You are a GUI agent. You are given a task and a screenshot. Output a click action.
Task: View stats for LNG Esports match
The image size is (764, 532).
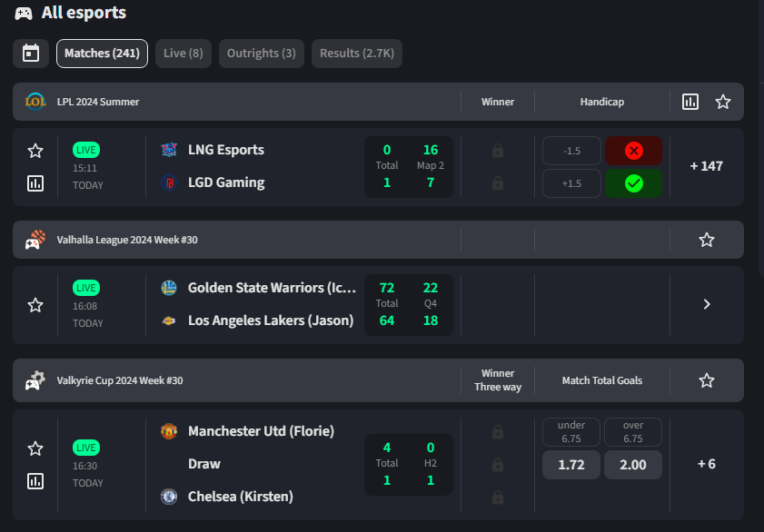(x=35, y=183)
